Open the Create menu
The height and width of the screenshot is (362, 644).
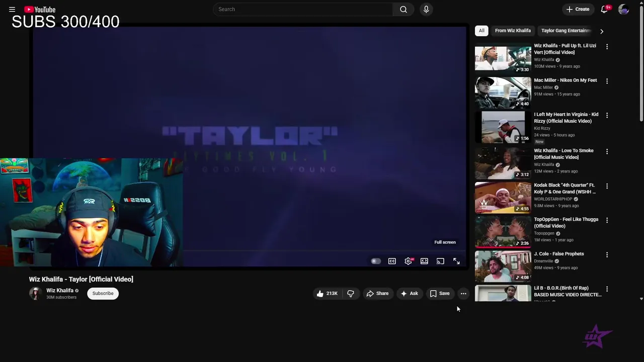[578, 9]
